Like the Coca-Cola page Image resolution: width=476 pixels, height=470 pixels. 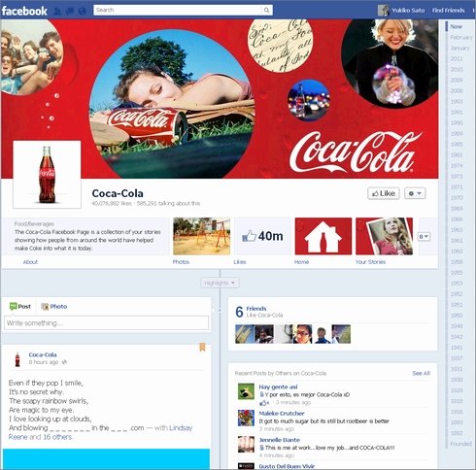point(384,193)
